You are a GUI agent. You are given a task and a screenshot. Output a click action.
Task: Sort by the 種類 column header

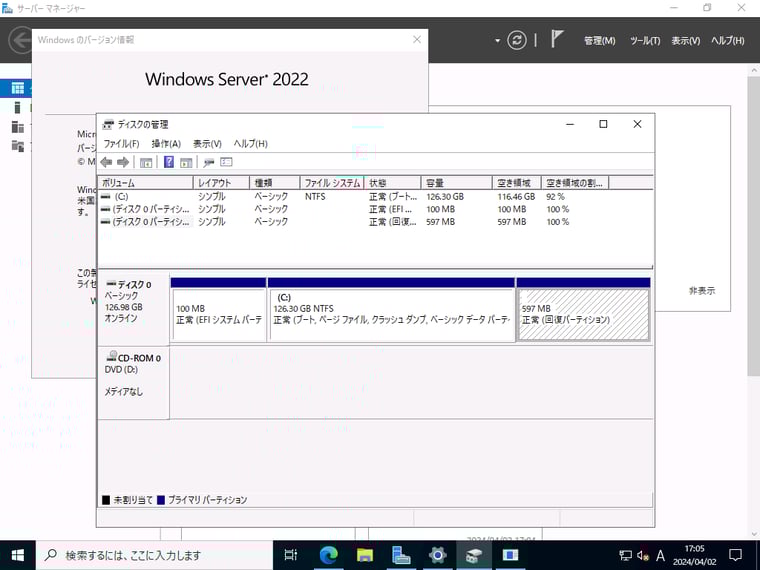click(275, 183)
